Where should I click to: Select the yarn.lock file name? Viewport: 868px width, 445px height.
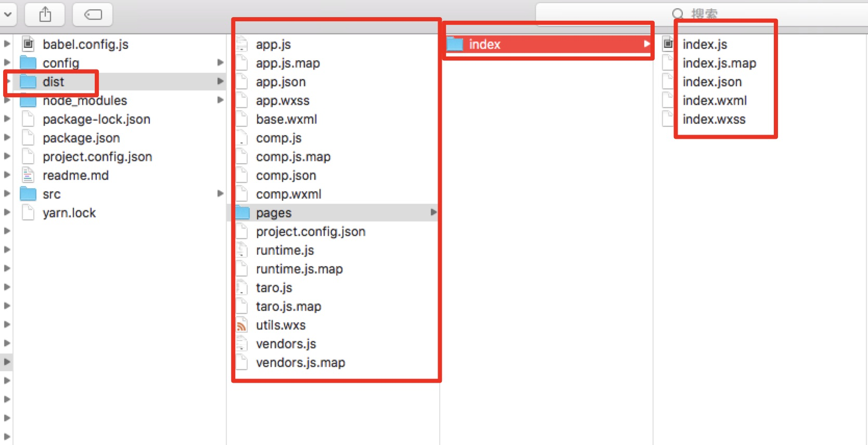coord(69,213)
